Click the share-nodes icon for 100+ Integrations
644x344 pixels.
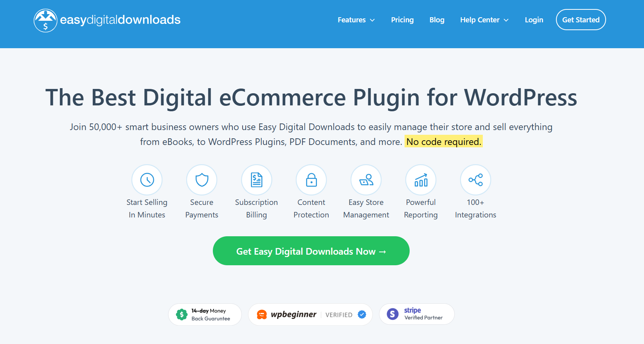click(x=476, y=180)
